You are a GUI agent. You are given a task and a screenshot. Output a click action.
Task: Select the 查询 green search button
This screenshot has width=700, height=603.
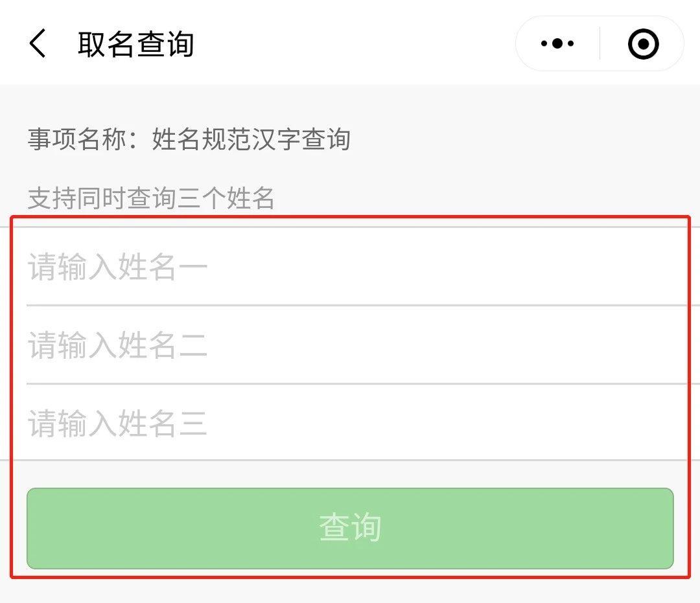tap(350, 528)
